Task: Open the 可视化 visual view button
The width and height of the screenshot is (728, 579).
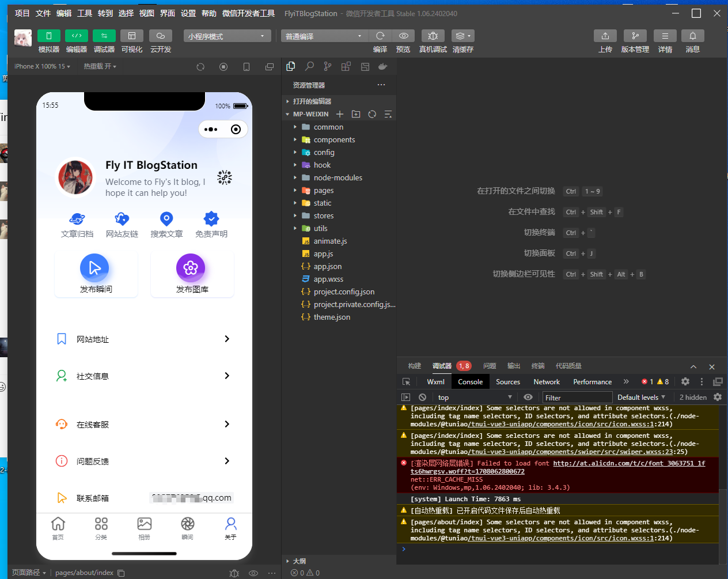Action: 132,36
